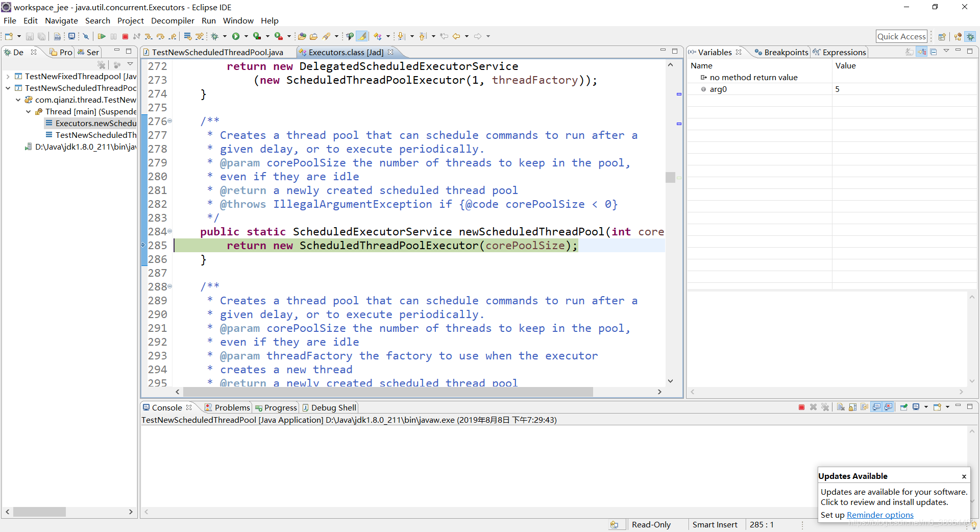Click the Resume debug execution button

(102, 36)
